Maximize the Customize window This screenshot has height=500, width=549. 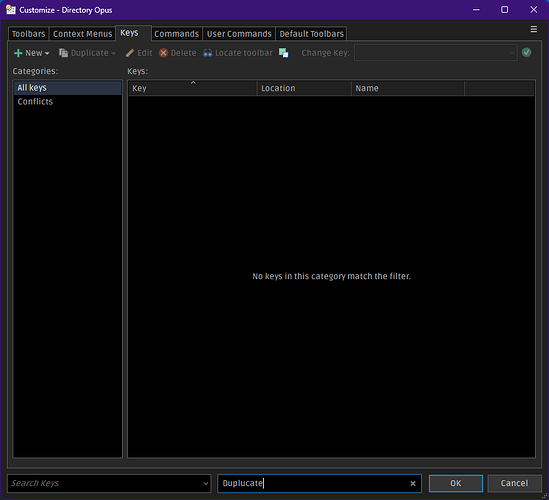[505, 10]
